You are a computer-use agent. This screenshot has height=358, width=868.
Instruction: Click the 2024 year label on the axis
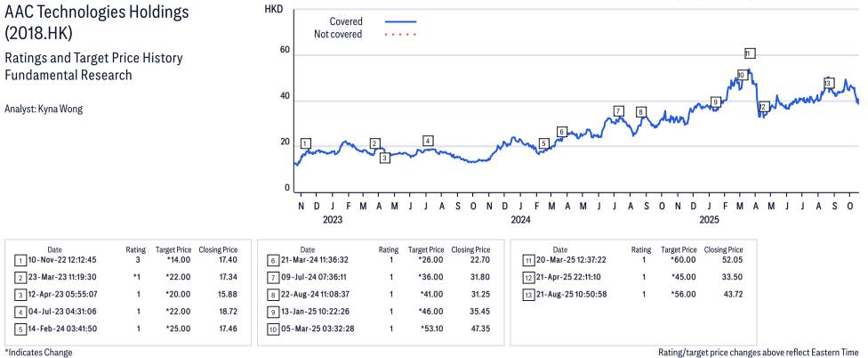pos(520,218)
